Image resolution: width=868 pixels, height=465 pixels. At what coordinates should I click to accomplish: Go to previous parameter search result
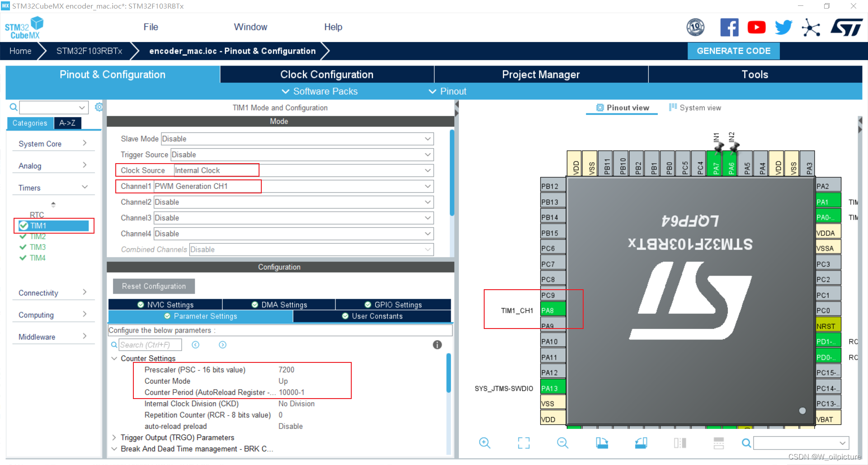click(195, 345)
